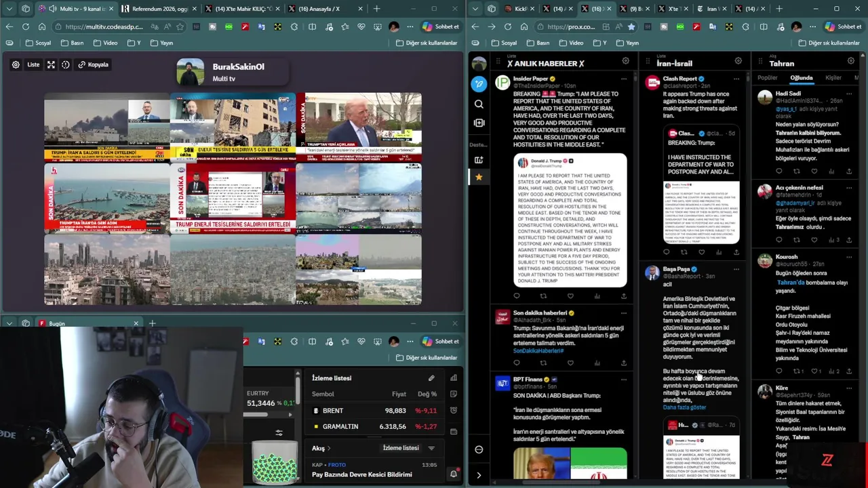This screenshot has height=488, width=868.
Task: Bookmark pro.x.com with the star icon
Action: (631, 26)
